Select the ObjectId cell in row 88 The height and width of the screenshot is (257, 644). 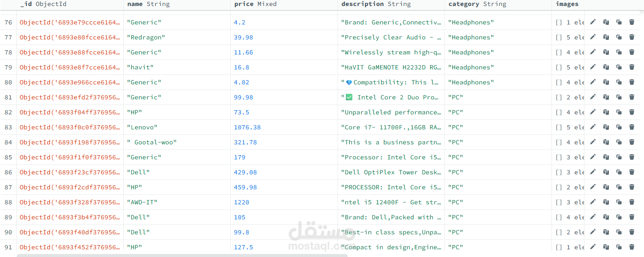pyautogui.click(x=70, y=202)
